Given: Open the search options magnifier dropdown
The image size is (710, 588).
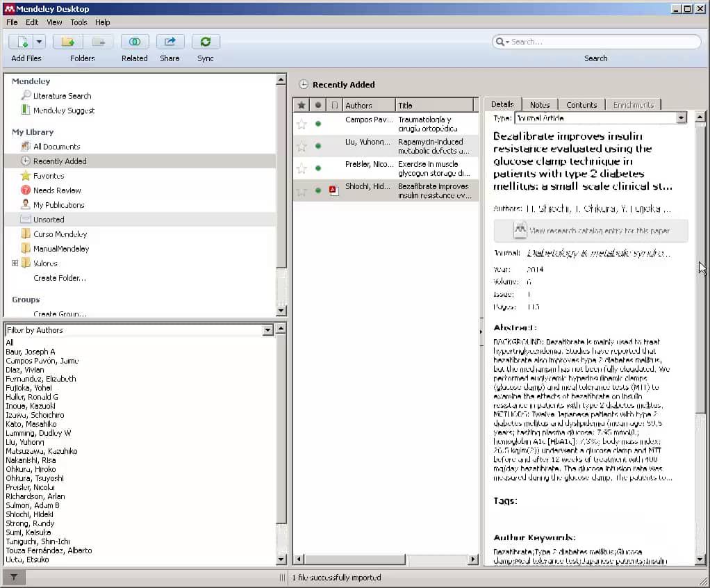Looking at the screenshot, I should pyautogui.click(x=502, y=42).
